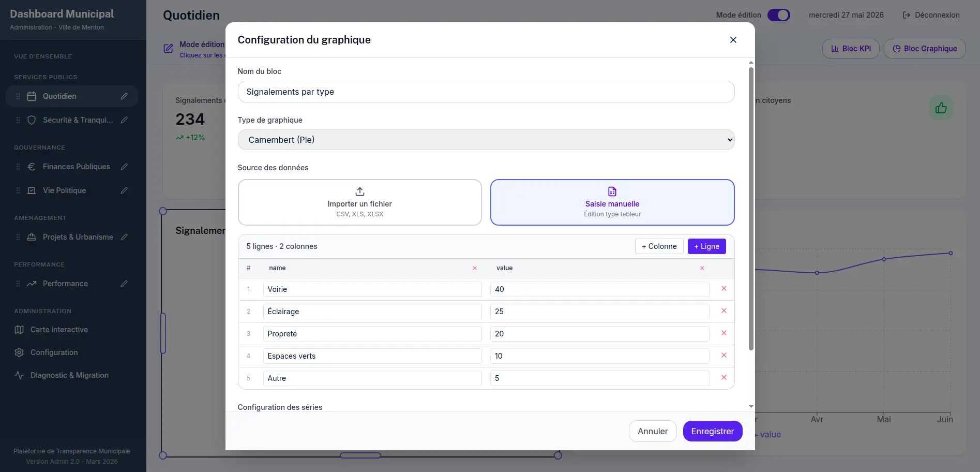Click the value cell containing 25
The height and width of the screenshot is (472, 980).
point(600,312)
